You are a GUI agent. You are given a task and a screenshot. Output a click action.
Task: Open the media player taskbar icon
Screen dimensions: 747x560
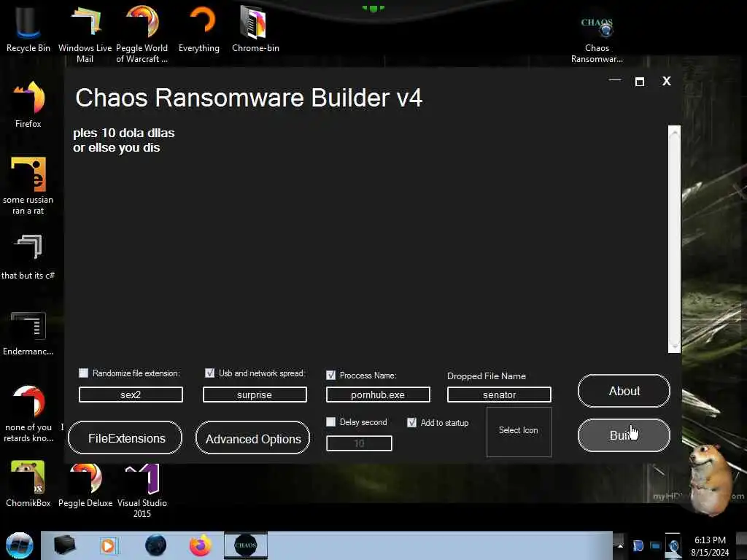[x=108, y=545]
